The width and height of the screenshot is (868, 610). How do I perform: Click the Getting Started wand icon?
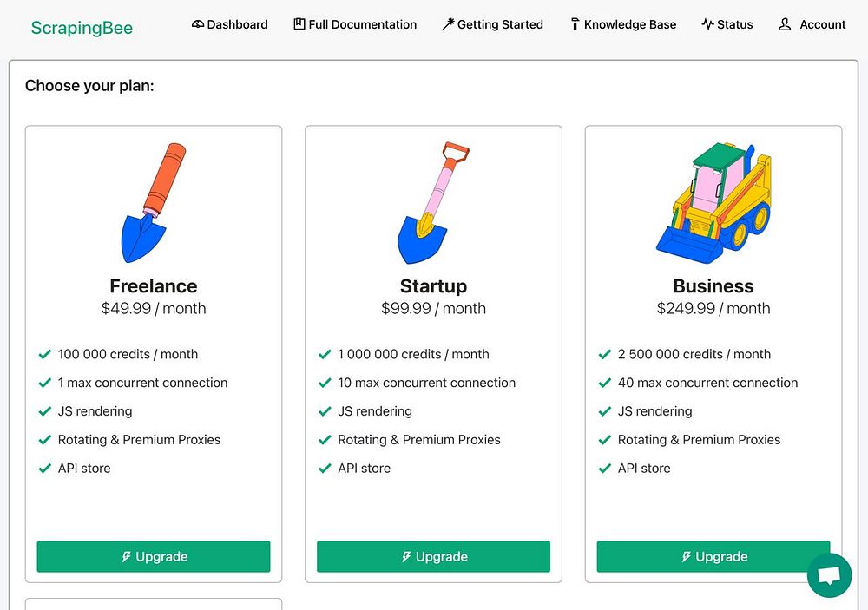[x=448, y=24]
